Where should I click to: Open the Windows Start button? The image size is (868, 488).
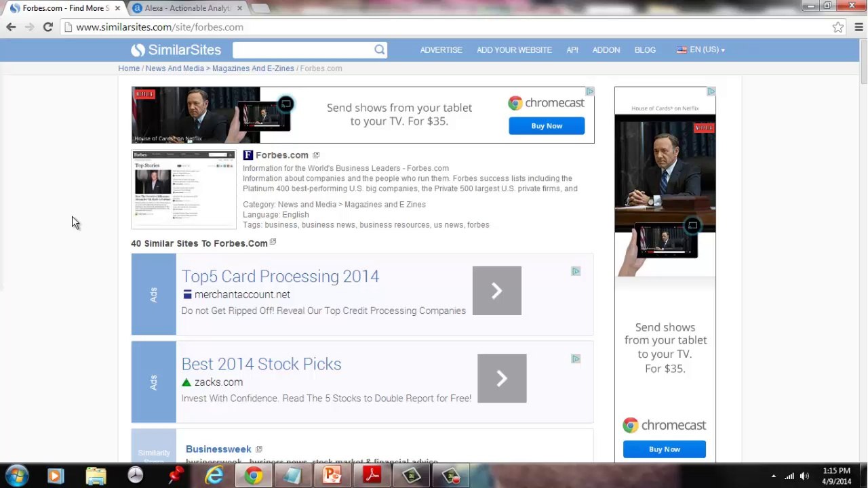(16, 476)
